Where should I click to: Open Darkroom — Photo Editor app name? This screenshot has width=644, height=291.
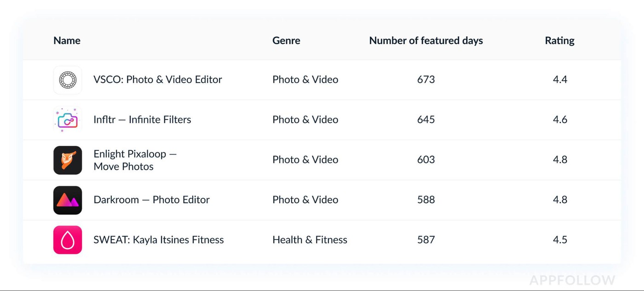point(151,200)
